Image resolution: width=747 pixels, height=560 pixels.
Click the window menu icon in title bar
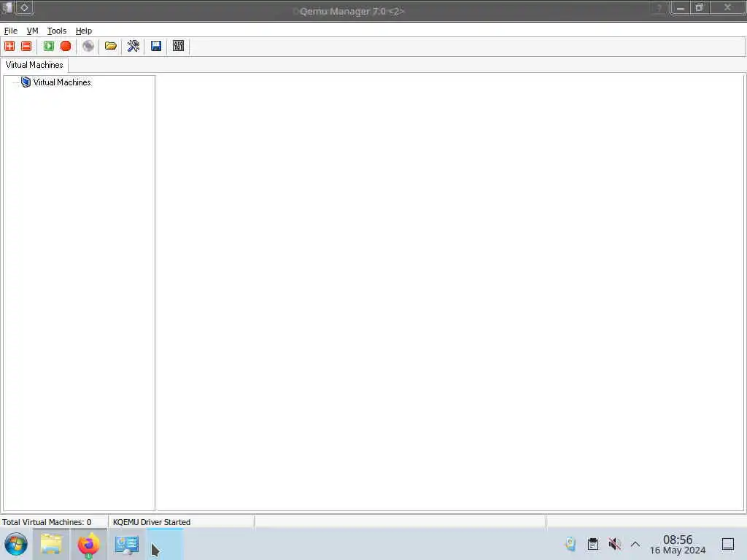point(7,7)
